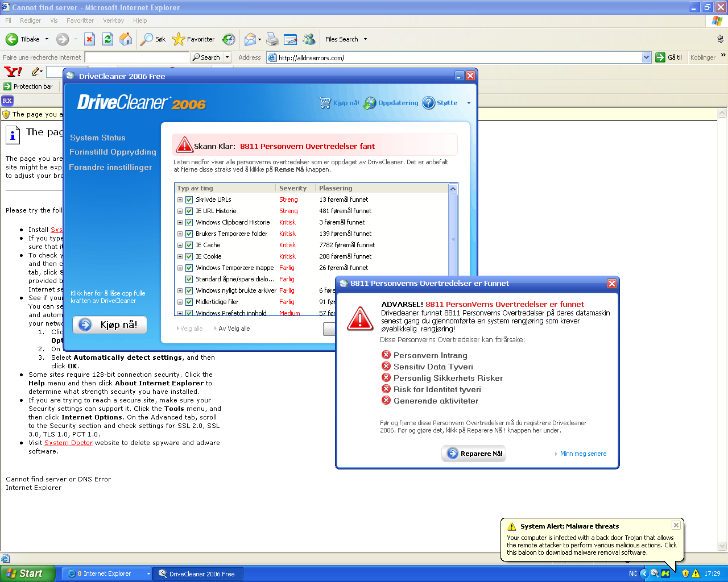Screen dimensions: 728x582
Task: Click the Minn meg senere link
Action: (583, 454)
